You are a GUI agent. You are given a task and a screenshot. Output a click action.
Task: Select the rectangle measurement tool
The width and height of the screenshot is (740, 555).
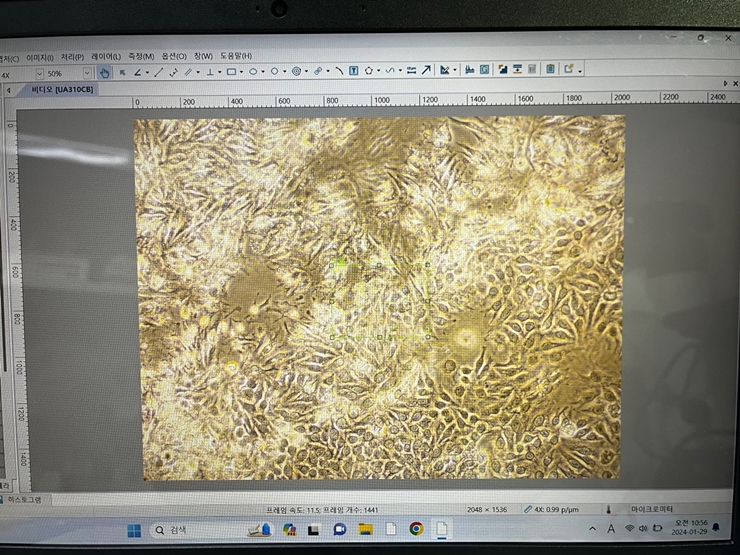point(230,72)
